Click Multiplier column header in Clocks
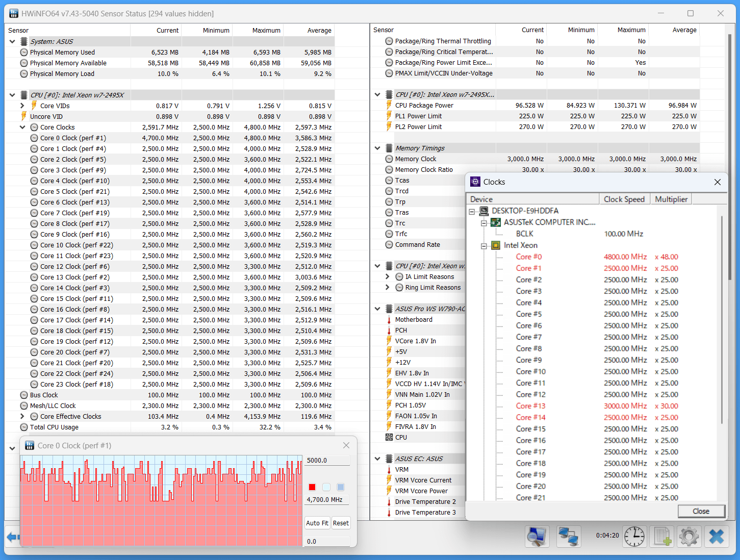 click(x=671, y=199)
